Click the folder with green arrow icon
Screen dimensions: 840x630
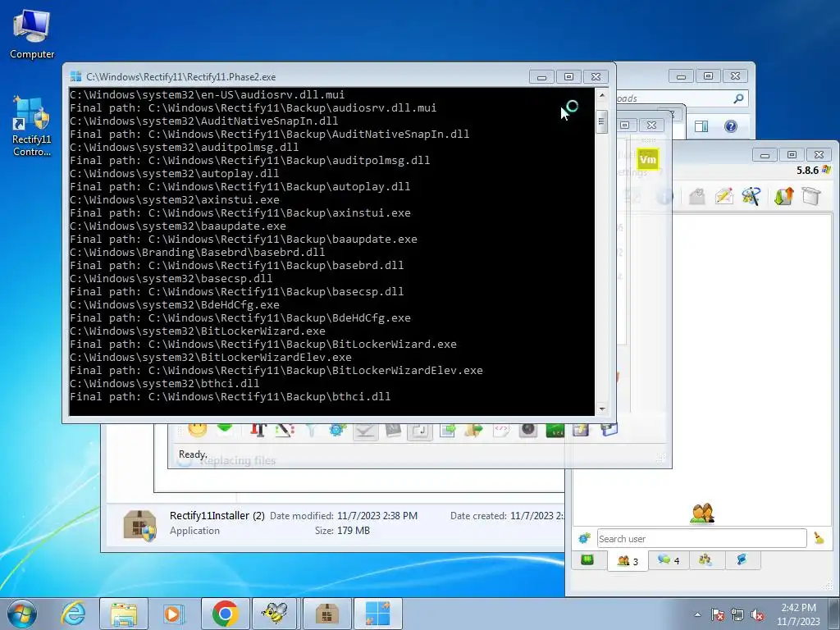point(473,430)
